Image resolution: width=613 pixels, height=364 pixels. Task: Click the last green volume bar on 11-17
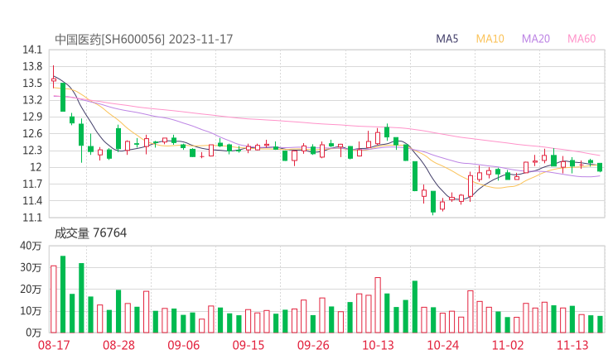[600, 324]
